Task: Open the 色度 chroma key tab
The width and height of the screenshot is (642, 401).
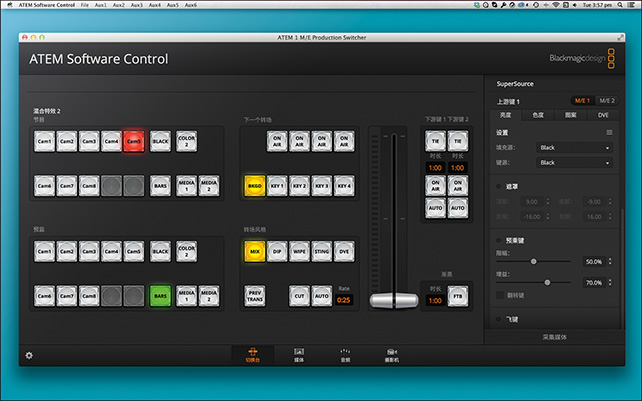Action: click(x=538, y=115)
